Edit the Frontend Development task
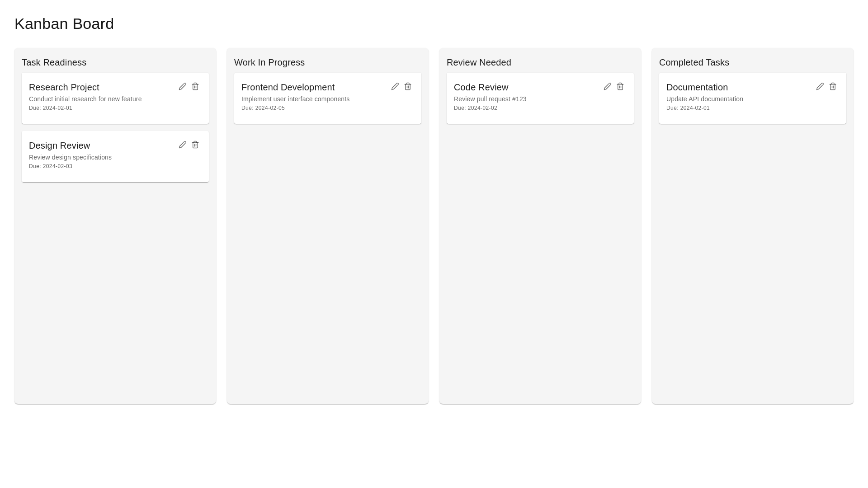 [395, 86]
